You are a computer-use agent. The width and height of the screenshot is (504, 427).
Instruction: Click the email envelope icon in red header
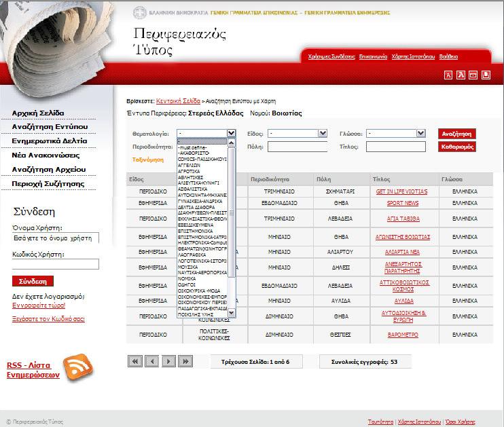click(x=473, y=75)
